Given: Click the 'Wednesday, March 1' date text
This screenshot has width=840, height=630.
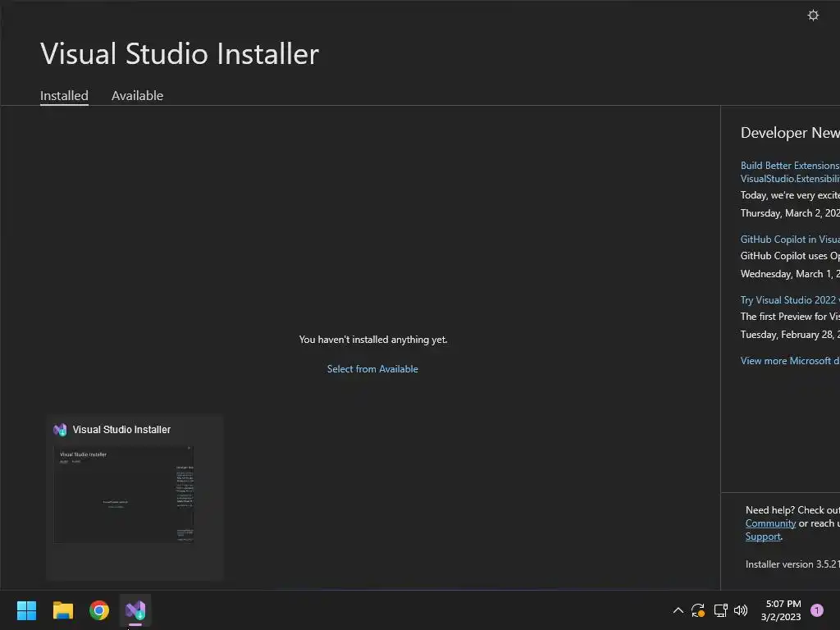Looking at the screenshot, I should click(x=790, y=274).
